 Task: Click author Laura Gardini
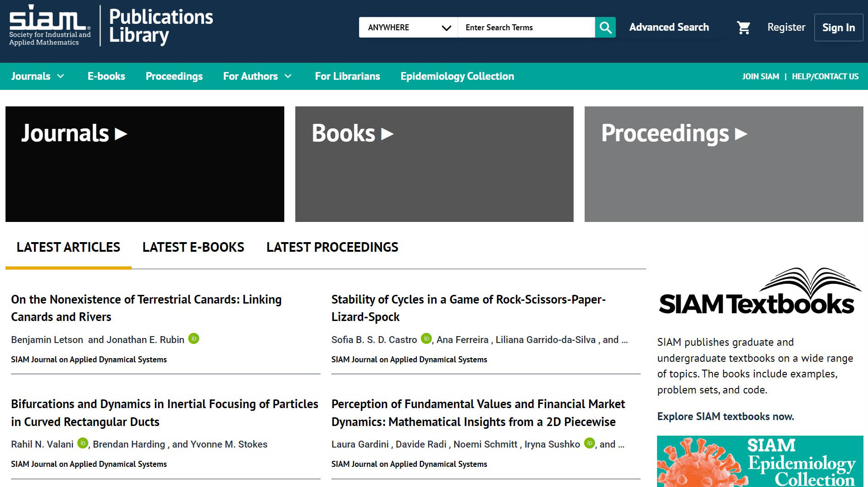click(x=360, y=444)
